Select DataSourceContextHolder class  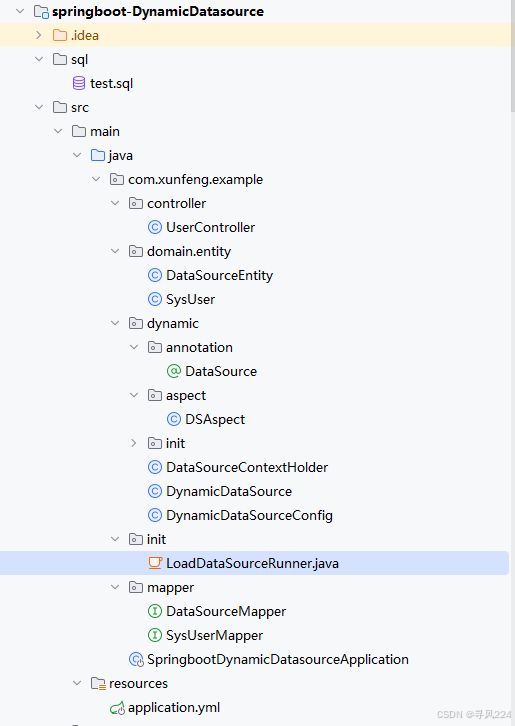[x=247, y=467]
